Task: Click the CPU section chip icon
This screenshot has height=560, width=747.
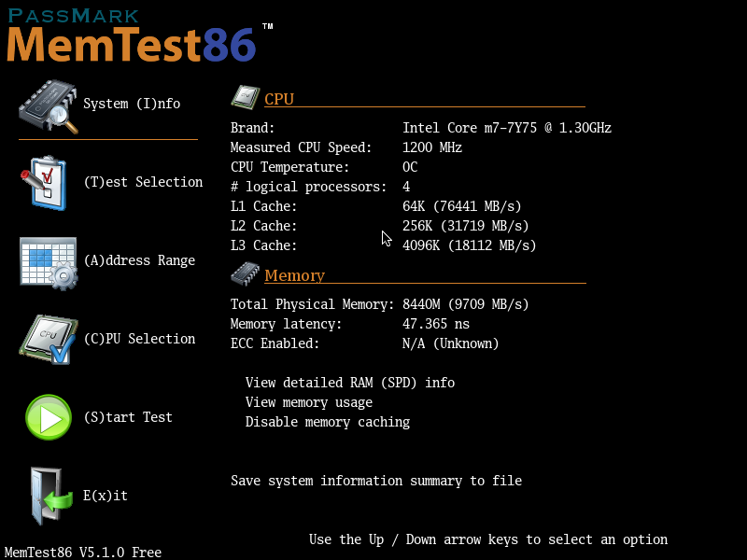Action: click(x=246, y=97)
